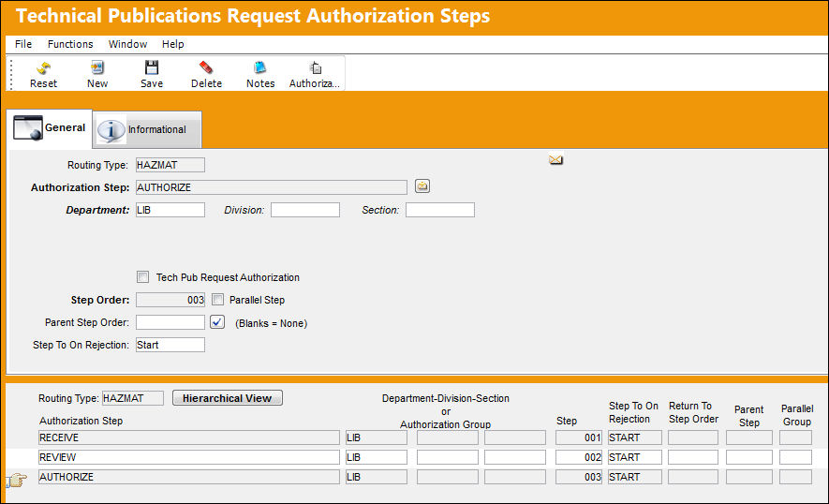The image size is (829, 504).
Task: Create a new record with New icon
Action: click(97, 67)
